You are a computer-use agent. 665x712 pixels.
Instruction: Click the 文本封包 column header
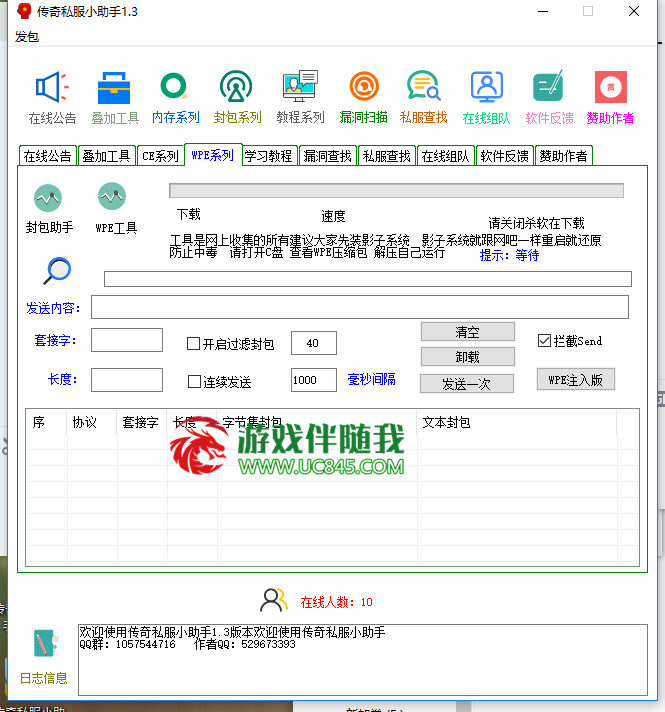pyautogui.click(x=517, y=422)
